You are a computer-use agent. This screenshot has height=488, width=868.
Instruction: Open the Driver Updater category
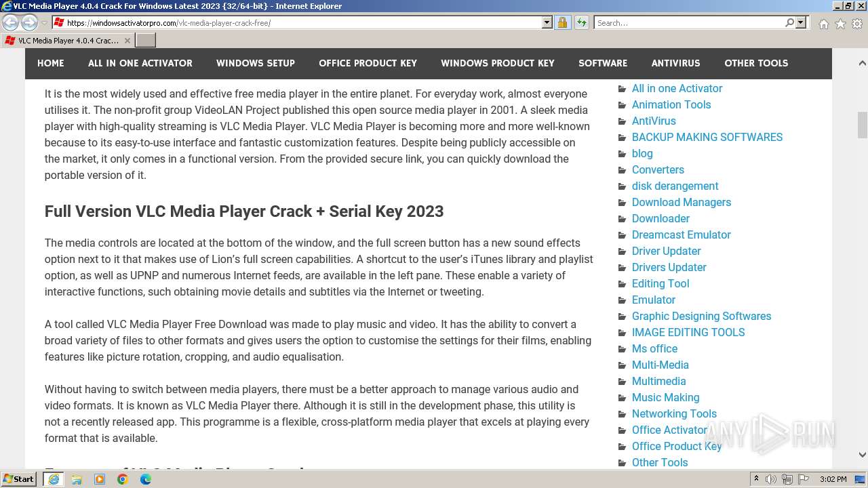click(667, 251)
